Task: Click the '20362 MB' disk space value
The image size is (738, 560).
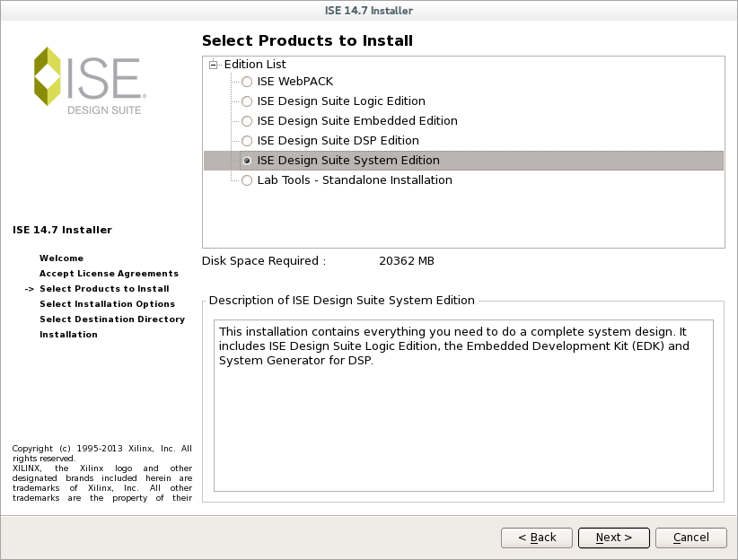Action: coord(407,261)
